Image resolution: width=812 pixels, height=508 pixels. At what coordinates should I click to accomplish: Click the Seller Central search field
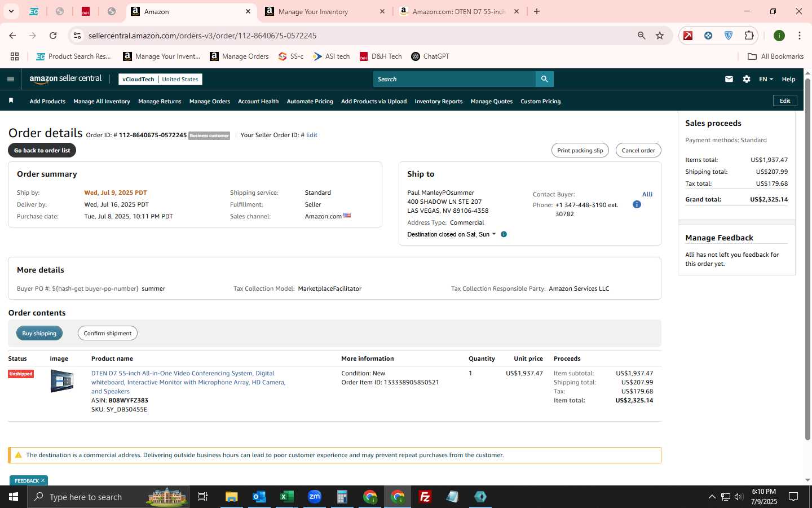click(x=454, y=79)
